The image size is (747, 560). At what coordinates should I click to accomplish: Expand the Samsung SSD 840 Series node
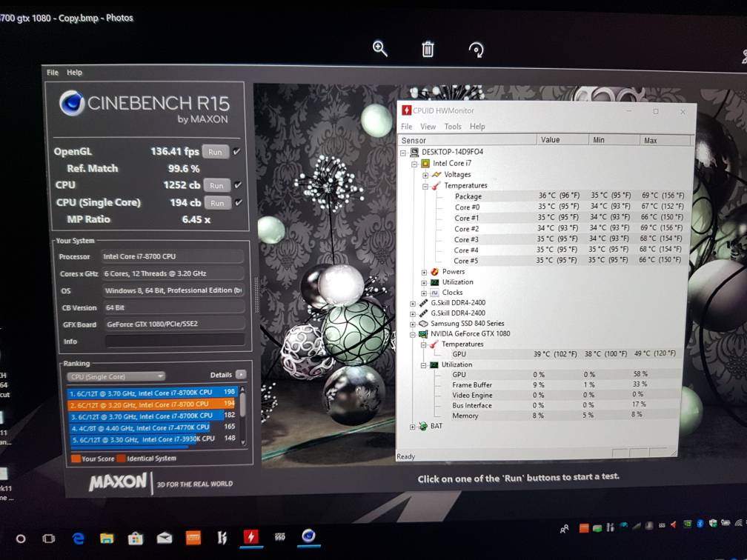pos(413,324)
